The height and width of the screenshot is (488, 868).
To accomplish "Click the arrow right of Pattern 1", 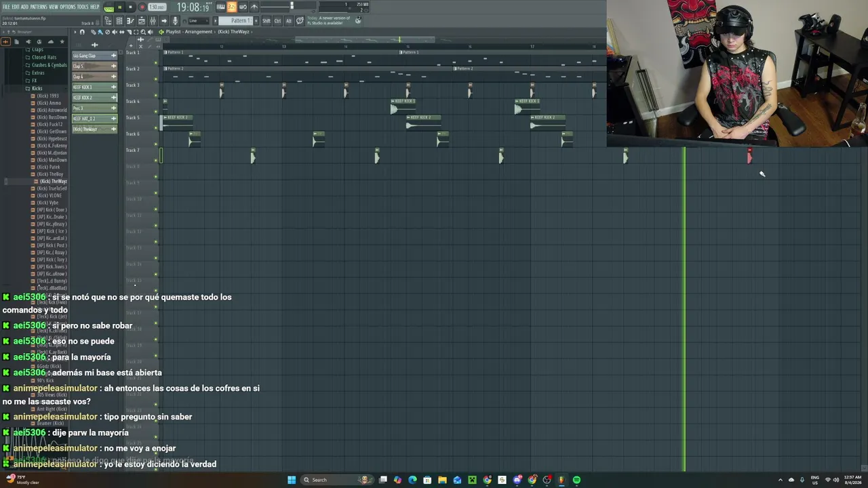I will click(256, 21).
